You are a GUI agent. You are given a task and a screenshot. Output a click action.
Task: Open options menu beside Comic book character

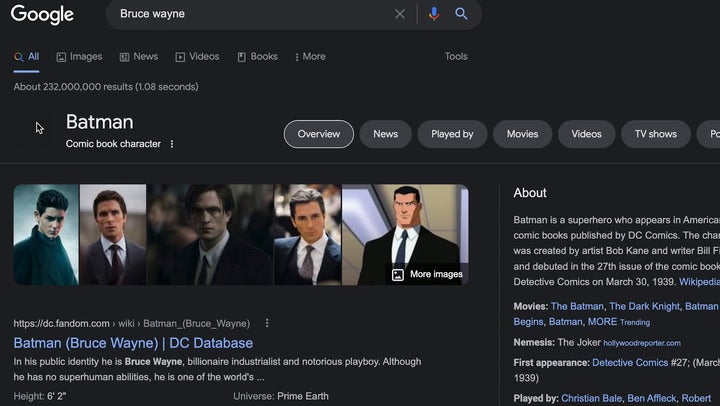172,144
